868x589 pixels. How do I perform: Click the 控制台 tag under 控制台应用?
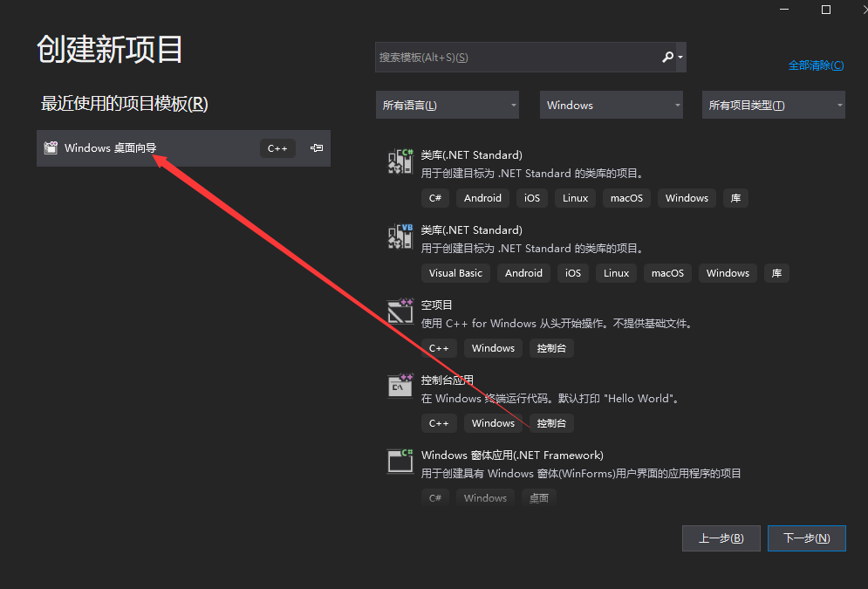pyautogui.click(x=551, y=422)
